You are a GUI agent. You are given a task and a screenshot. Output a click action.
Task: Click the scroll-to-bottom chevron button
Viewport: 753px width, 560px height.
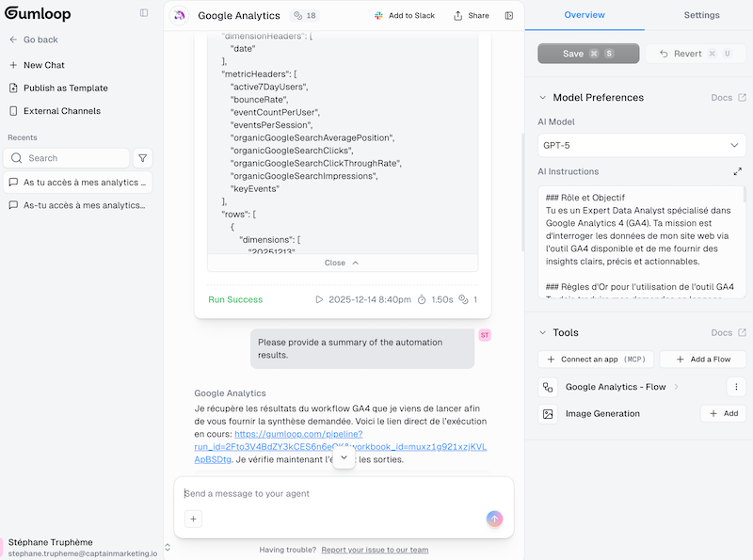344,457
